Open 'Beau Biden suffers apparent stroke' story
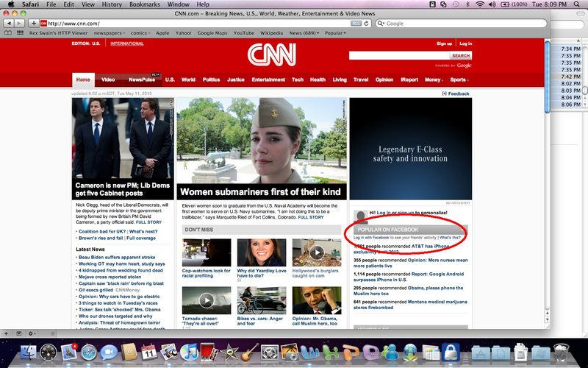Screen dimensions: 588x368 click(117, 257)
